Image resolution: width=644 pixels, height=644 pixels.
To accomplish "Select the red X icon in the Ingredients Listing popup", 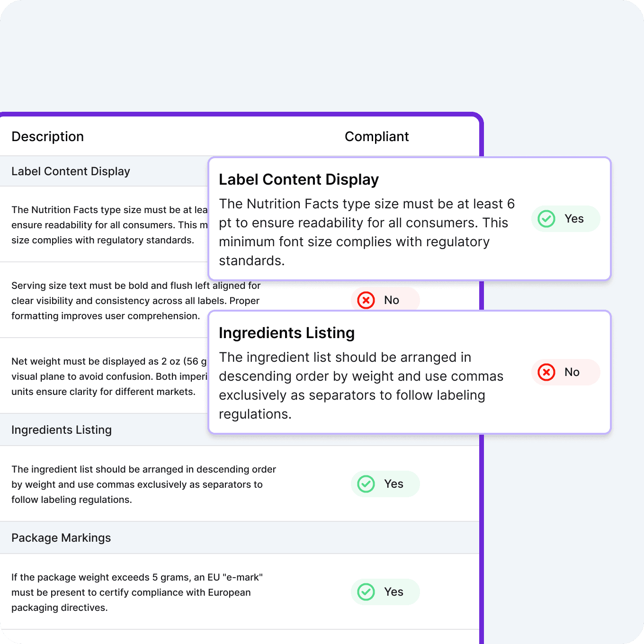I will [x=546, y=372].
